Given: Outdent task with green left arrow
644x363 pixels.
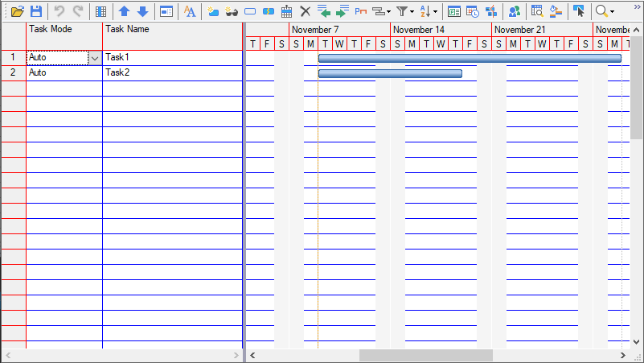Looking at the screenshot, I should click(x=324, y=11).
